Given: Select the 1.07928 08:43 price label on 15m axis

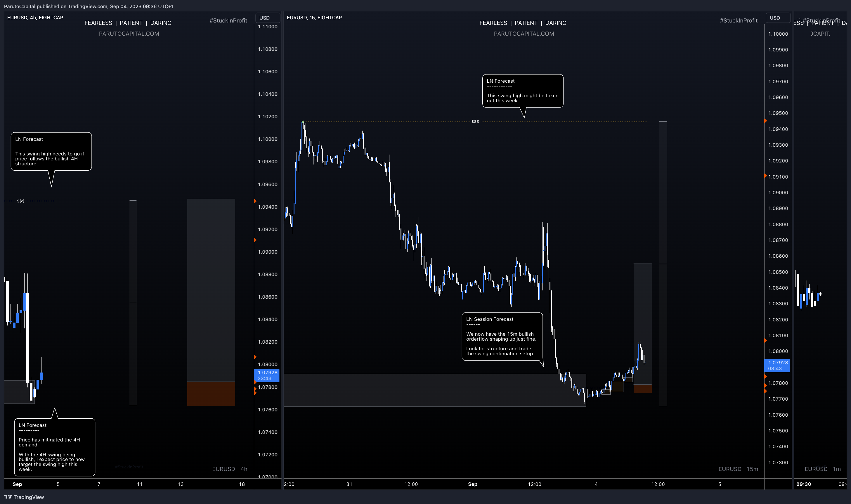Looking at the screenshot, I should (777, 366).
